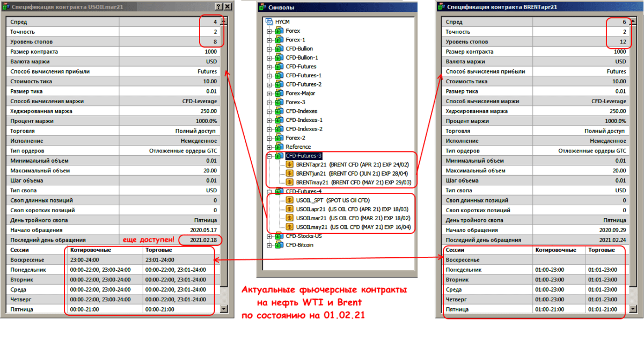
Task: Select USOILapr21 contract entry
Action: (x=311, y=209)
